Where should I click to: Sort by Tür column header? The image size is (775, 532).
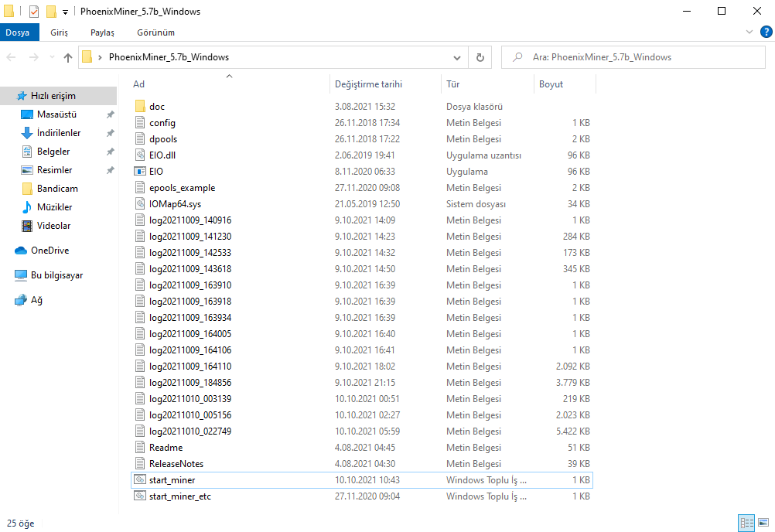pyautogui.click(x=453, y=84)
